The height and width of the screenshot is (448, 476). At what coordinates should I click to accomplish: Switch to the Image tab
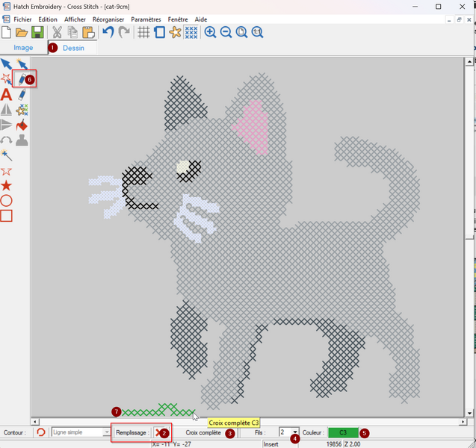(x=23, y=48)
